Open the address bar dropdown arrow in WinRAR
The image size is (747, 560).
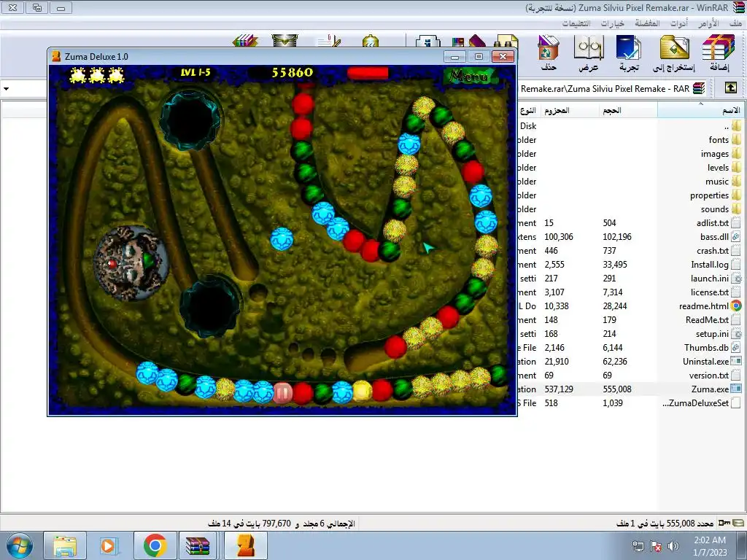point(6,88)
